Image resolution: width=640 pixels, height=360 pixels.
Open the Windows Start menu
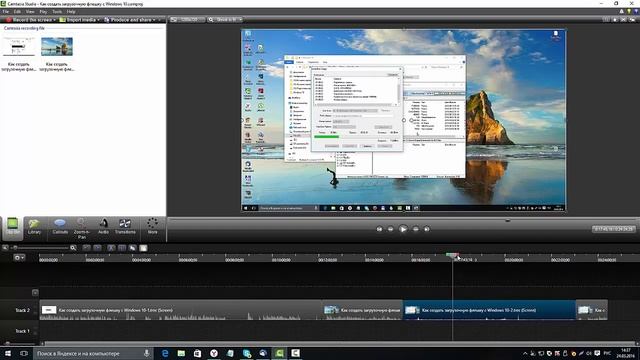[8, 353]
